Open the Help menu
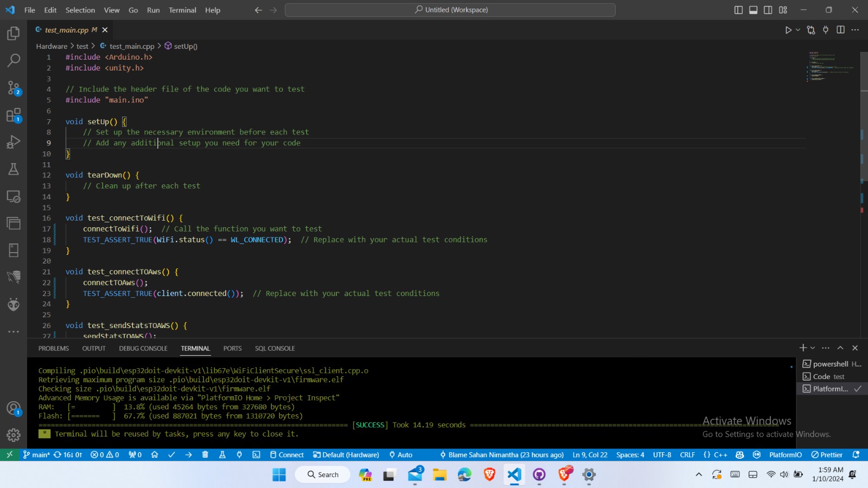Image resolution: width=868 pixels, height=488 pixels. click(213, 10)
